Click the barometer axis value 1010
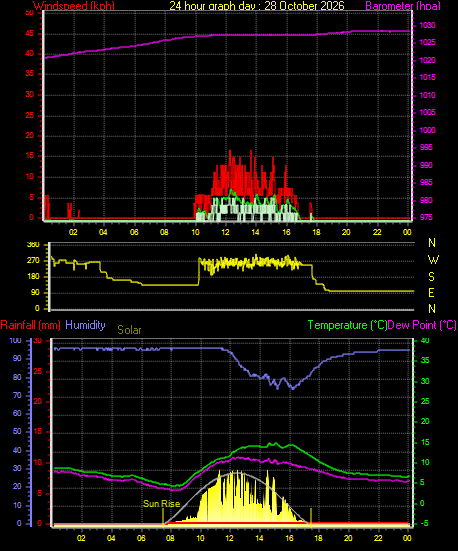The image size is (458, 551). pos(427,95)
